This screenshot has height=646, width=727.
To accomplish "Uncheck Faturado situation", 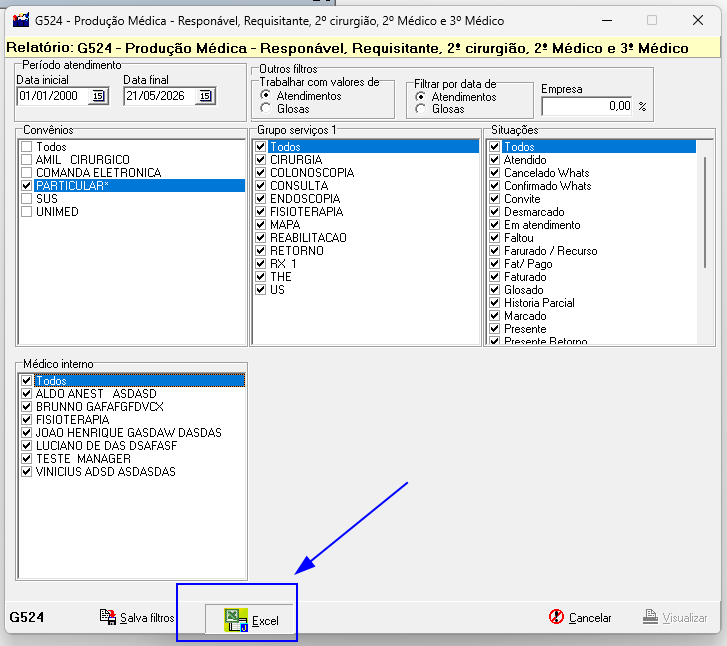I will click(x=495, y=276).
